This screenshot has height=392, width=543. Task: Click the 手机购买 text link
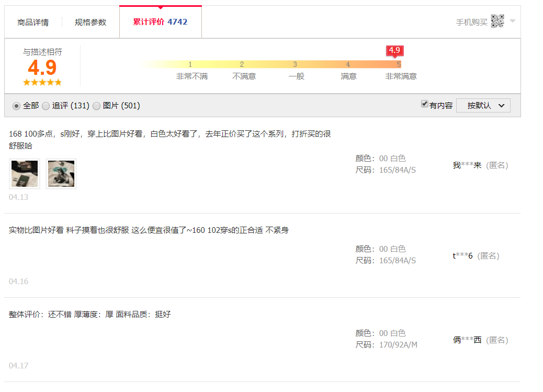point(472,23)
